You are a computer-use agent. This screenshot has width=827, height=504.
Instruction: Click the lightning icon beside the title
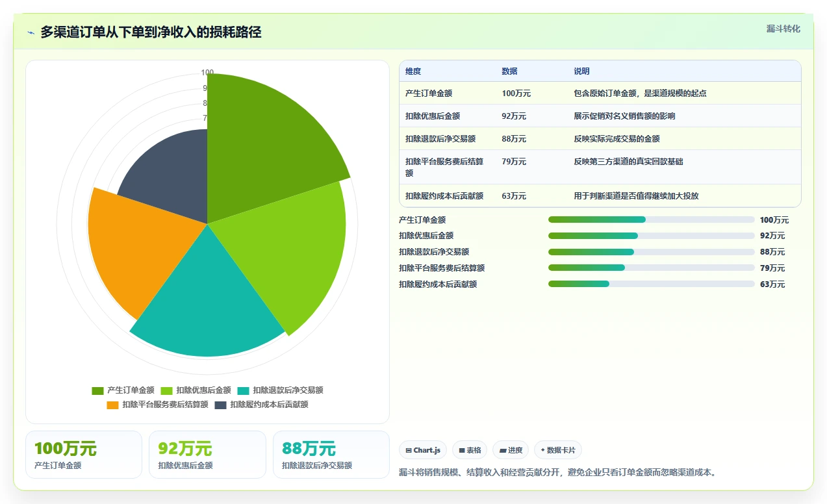tap(31, 32)
